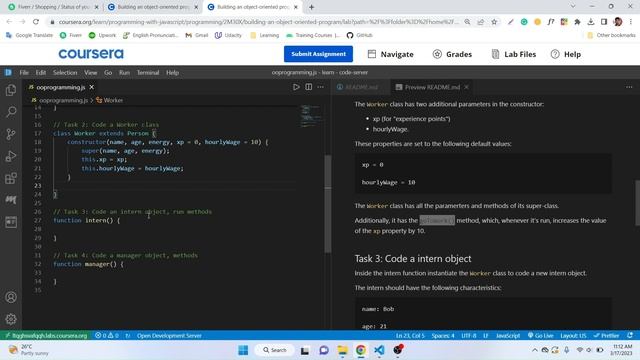Open the Chrome profile avatar
Screen dimensions: 640x360
pyautogui.click(x=618, y=22)
